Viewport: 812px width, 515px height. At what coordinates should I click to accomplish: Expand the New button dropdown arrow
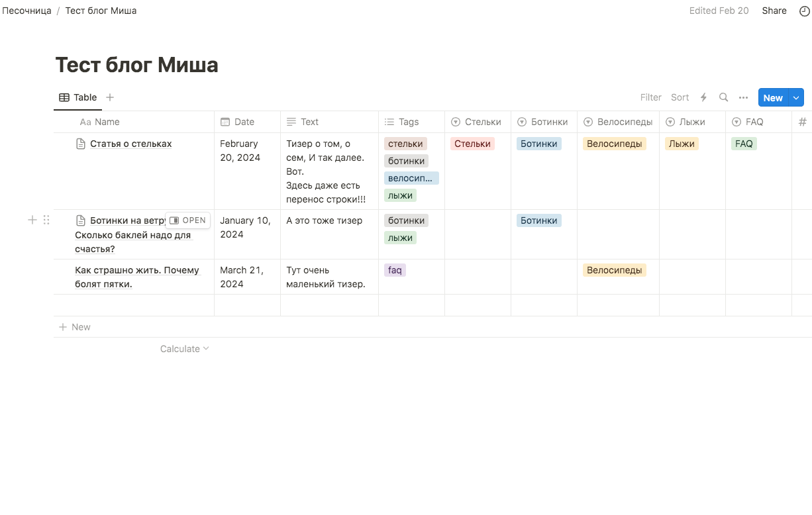point(796,98)
